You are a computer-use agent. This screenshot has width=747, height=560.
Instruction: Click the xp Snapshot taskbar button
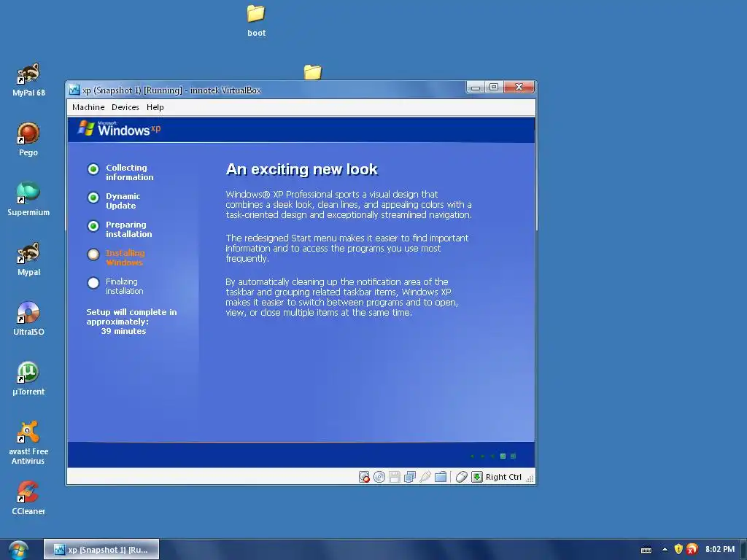click(x=101, y=550)
